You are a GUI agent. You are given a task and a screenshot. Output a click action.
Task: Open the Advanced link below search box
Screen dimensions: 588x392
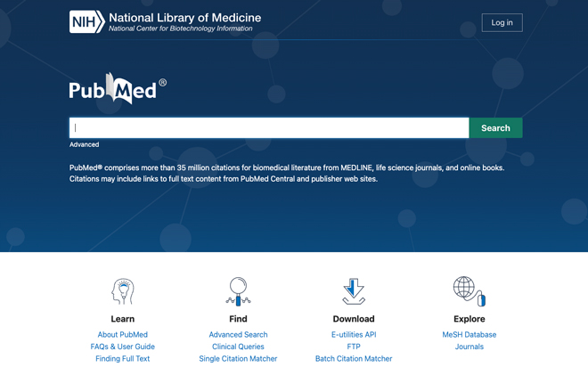pyautogui.click(x=85, y=144)
